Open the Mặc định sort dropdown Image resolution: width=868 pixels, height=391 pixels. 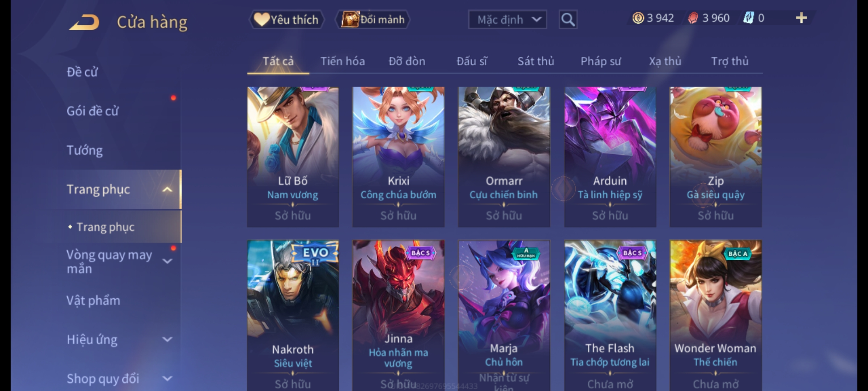click(507, 20)
